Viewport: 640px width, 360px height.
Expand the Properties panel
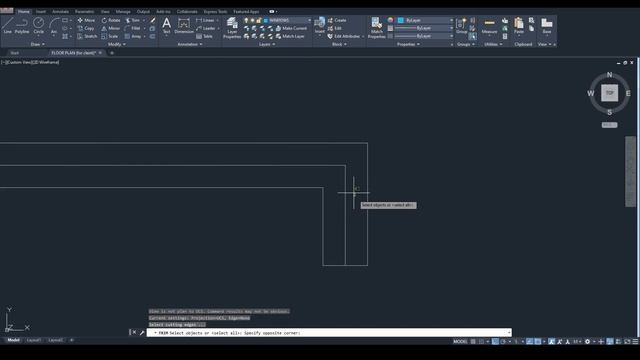[x=408, y=44]
